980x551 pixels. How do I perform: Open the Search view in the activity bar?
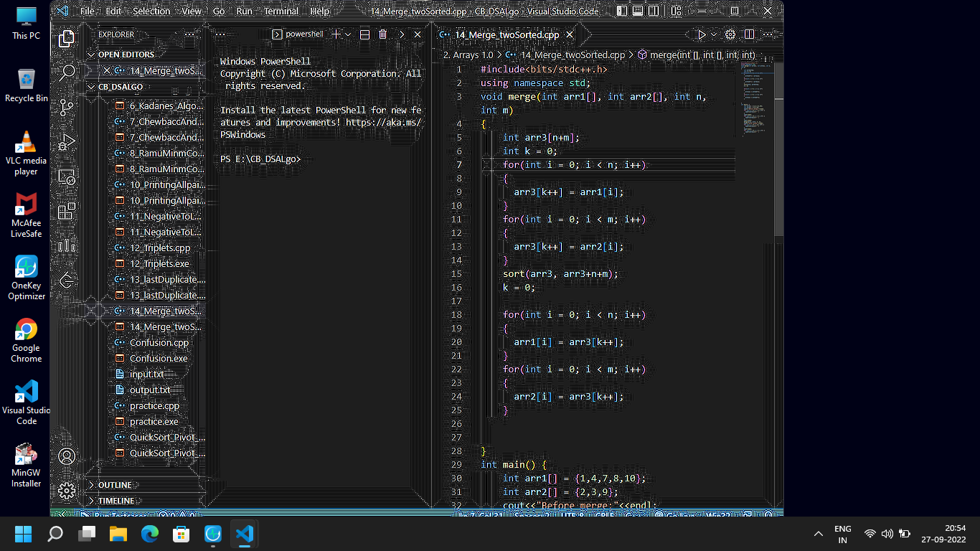click(x=67, y=72)
